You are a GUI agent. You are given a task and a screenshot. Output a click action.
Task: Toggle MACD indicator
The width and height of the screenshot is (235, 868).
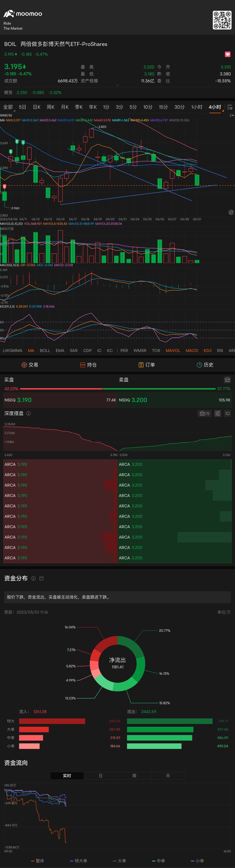(192, 350)
